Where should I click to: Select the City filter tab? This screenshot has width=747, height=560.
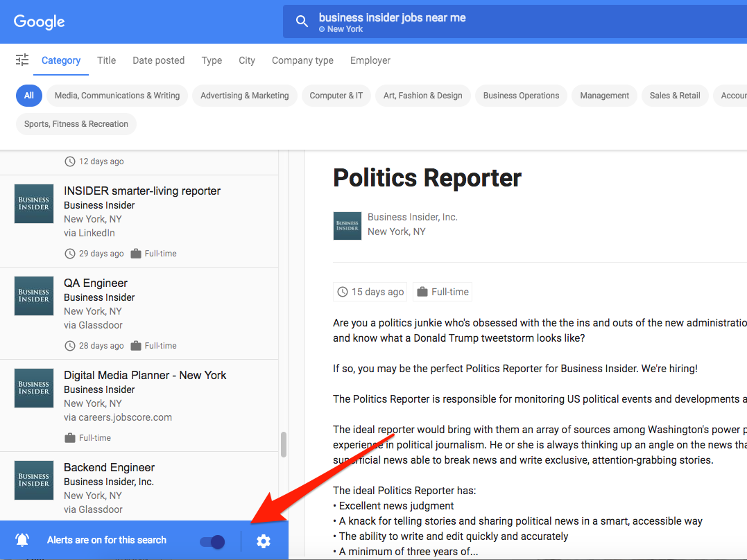[247, 60]
